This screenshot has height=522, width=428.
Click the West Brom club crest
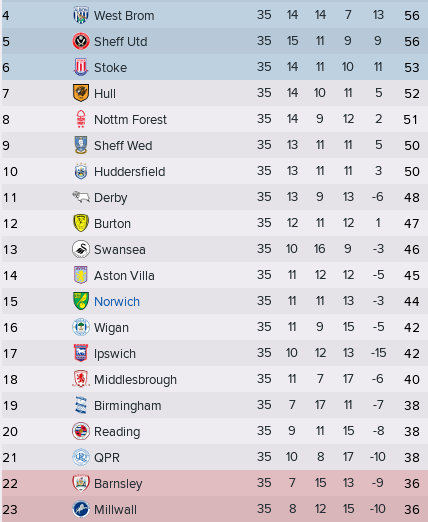(81, 15)
